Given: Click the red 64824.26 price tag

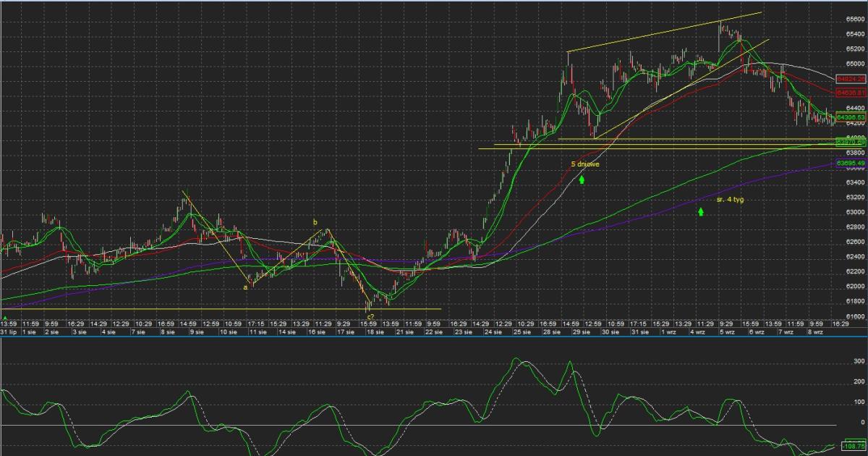Looking at the screenshot, I should click(x=851, y=78).
